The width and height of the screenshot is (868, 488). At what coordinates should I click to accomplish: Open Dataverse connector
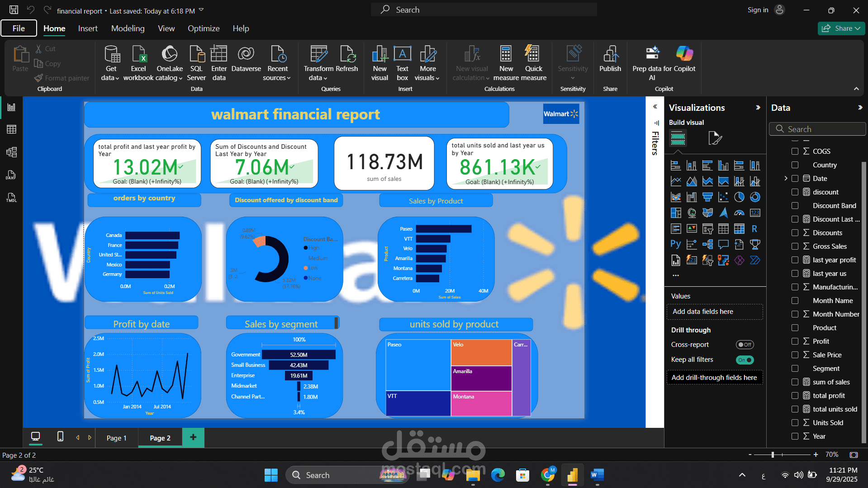(246, 59)
